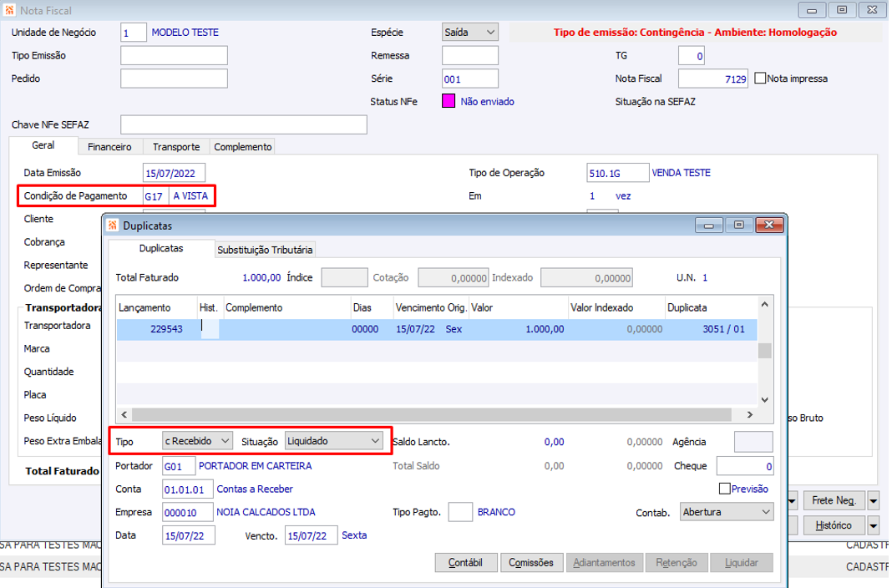Click the Tipo Emissão input field
892x588 pixels.
[174, 56]
